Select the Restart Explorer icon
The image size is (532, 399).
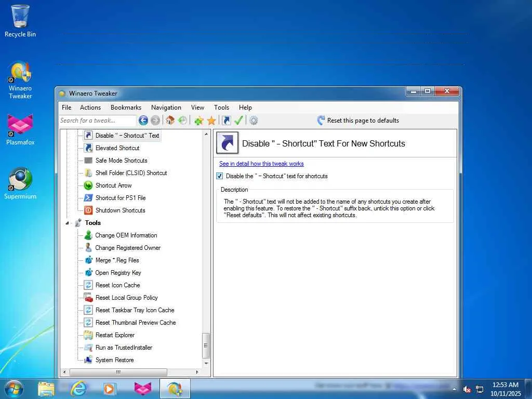pos(88,335)
